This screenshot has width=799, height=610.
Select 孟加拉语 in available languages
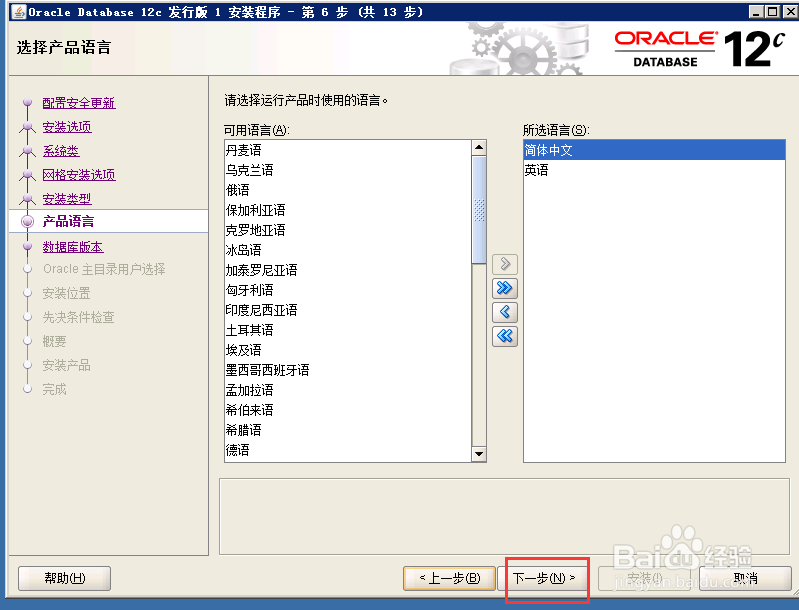(x=348, y=390)
